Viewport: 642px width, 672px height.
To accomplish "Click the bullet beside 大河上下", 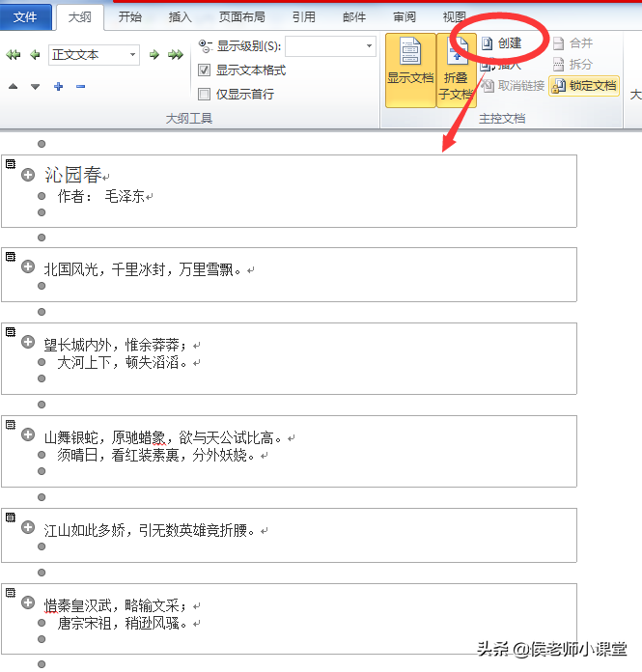I will [42, 362].
